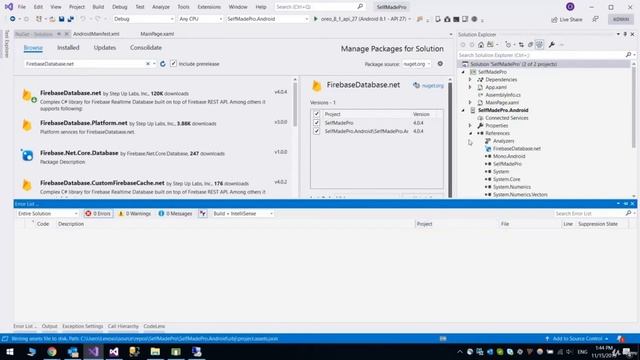Switch to the Consolidate tab

(x=146, y=48)
